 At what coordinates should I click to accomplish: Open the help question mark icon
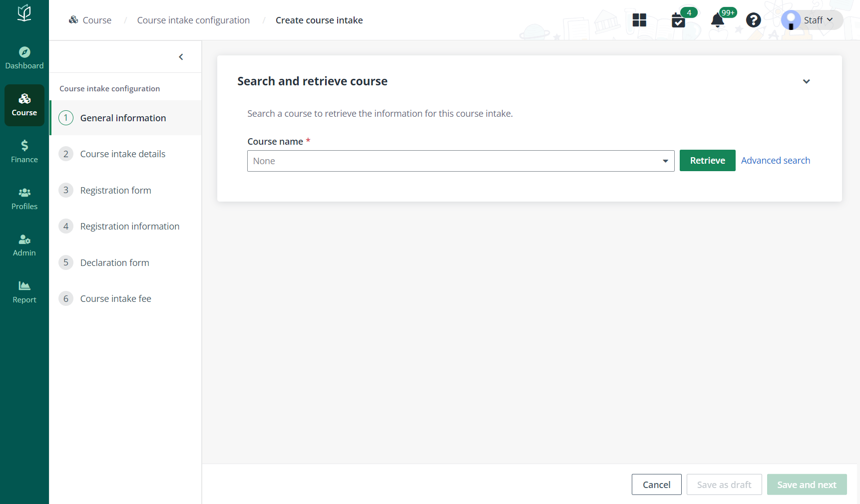coord(753,20)
